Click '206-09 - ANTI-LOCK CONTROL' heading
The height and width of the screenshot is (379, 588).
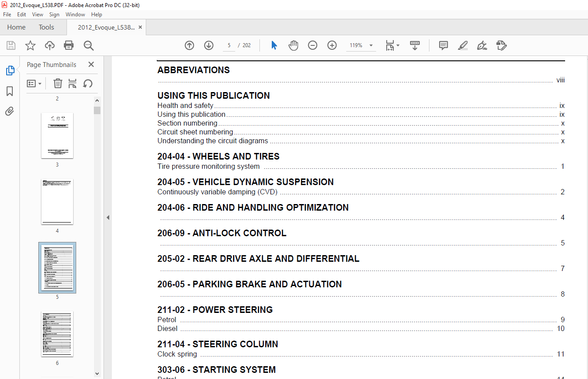click(222, 233)
